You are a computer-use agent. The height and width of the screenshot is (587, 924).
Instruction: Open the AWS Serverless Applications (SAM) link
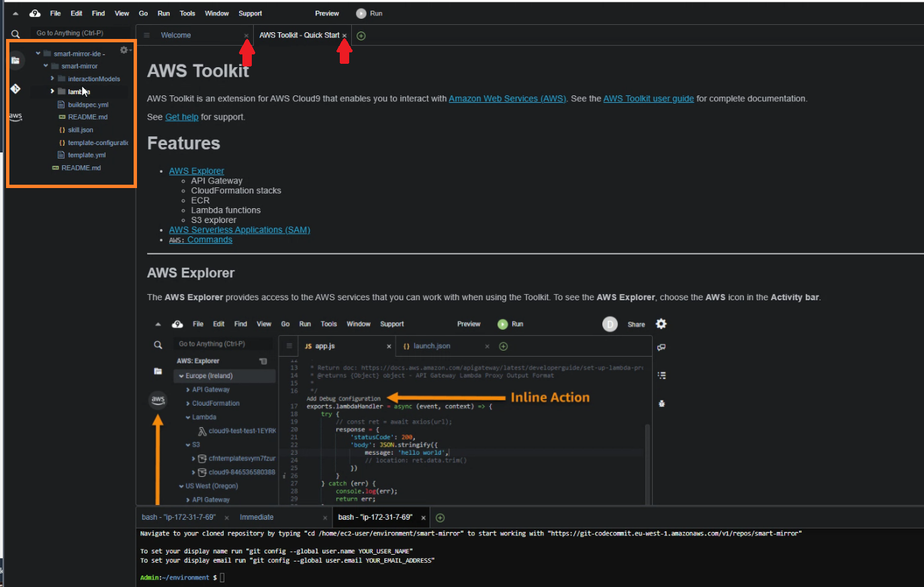pos(240,230)
